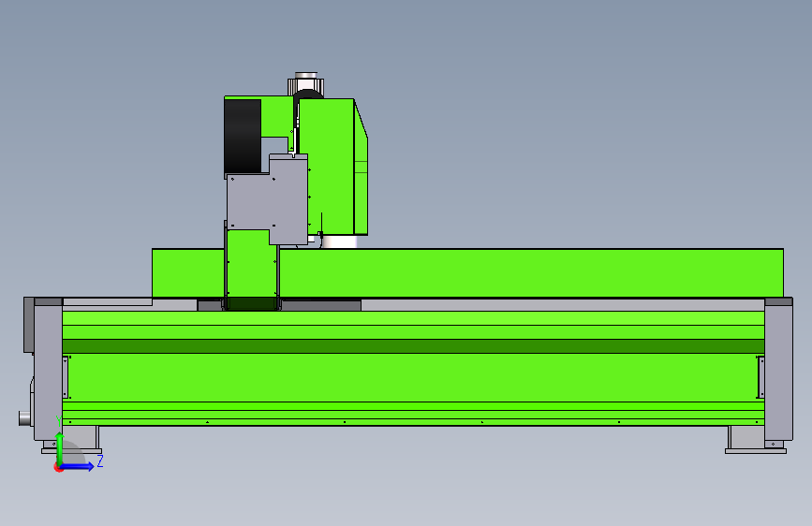Pick the right grey end plate

tap(778, 370)
